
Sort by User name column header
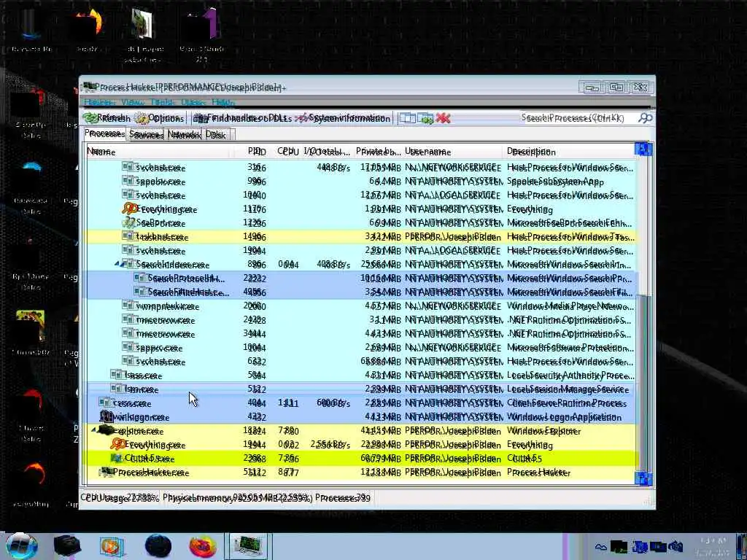click(x=452, y=152)
